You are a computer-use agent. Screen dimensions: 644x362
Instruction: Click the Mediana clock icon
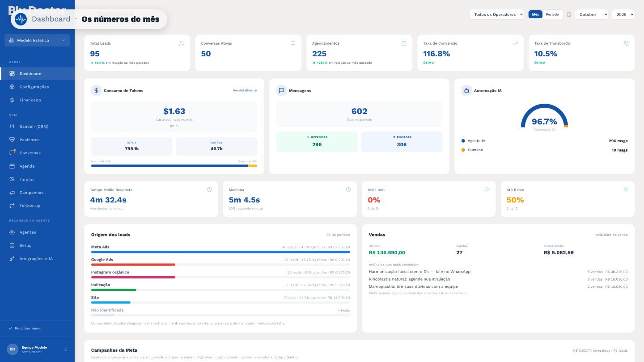[348, 190]
